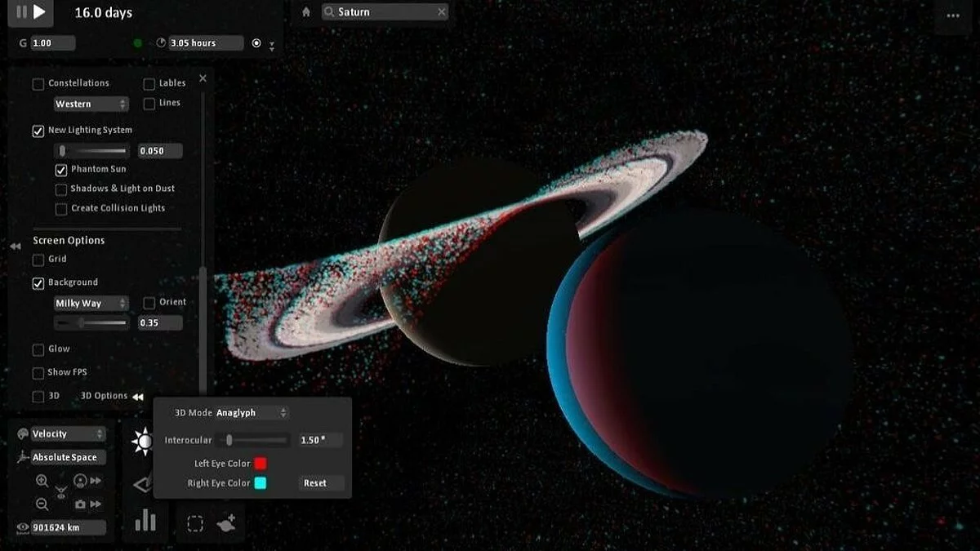Collapse the Screen Options panel arrows

coord(14,246)
